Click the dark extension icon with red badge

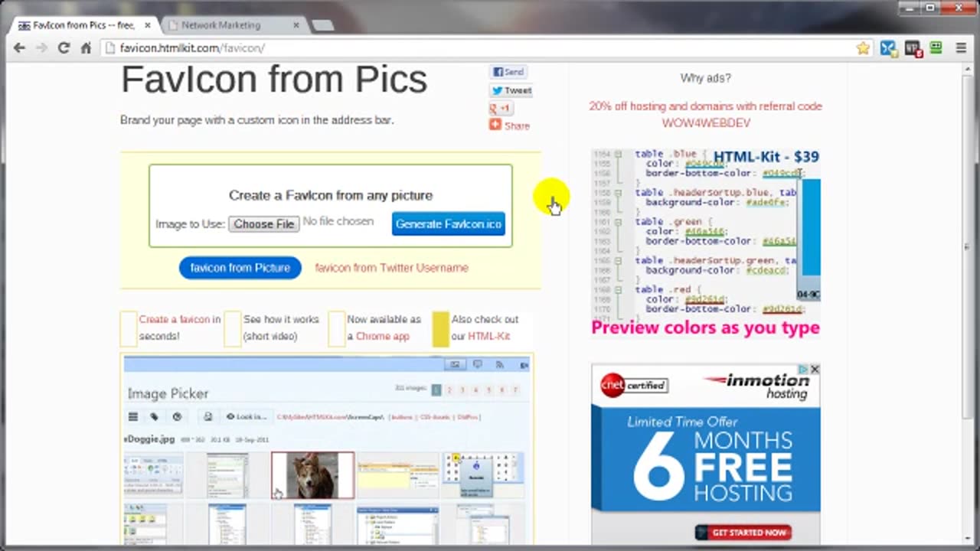913,48
